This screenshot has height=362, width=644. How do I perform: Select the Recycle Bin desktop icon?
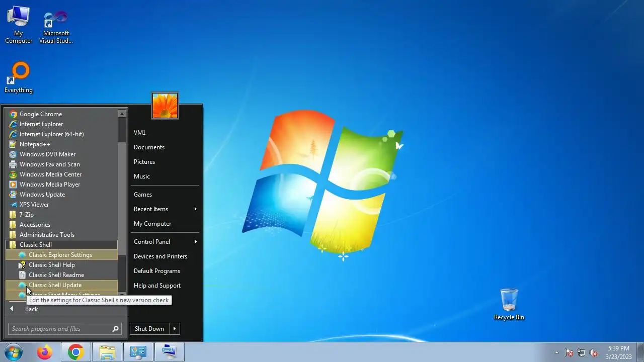coord(509,304)
